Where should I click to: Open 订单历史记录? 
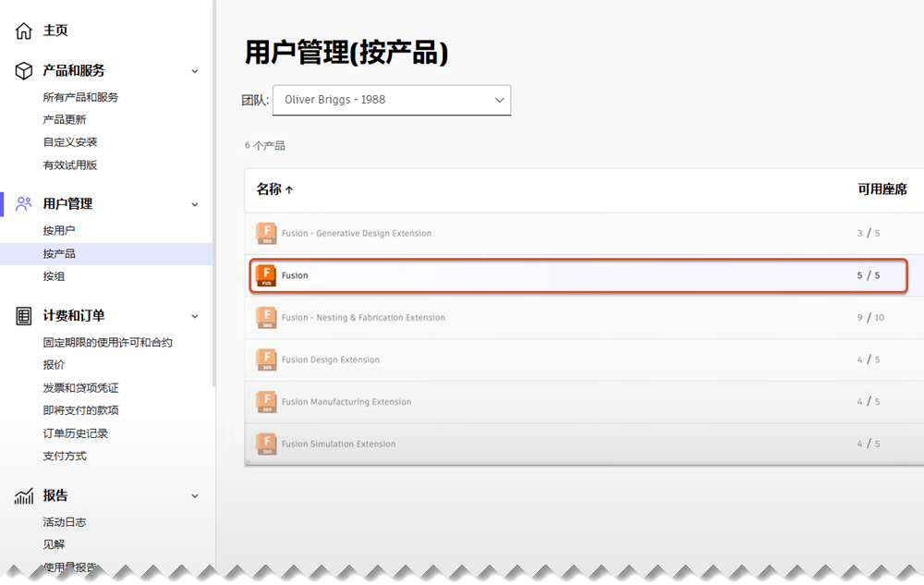pyautogui.click(x=76, y=433)
